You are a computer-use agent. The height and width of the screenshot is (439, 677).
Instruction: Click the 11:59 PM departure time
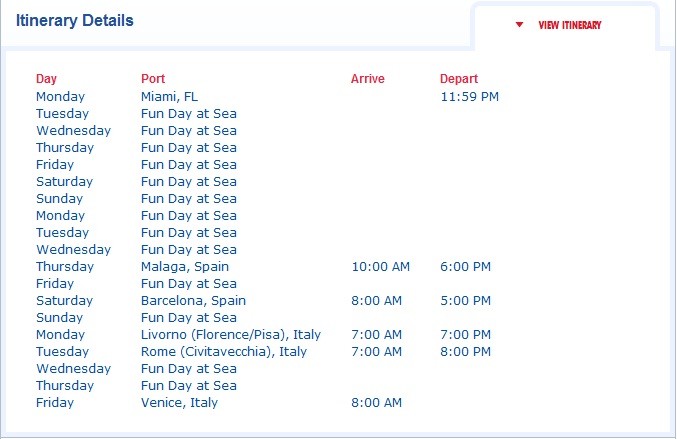(469, 97)
